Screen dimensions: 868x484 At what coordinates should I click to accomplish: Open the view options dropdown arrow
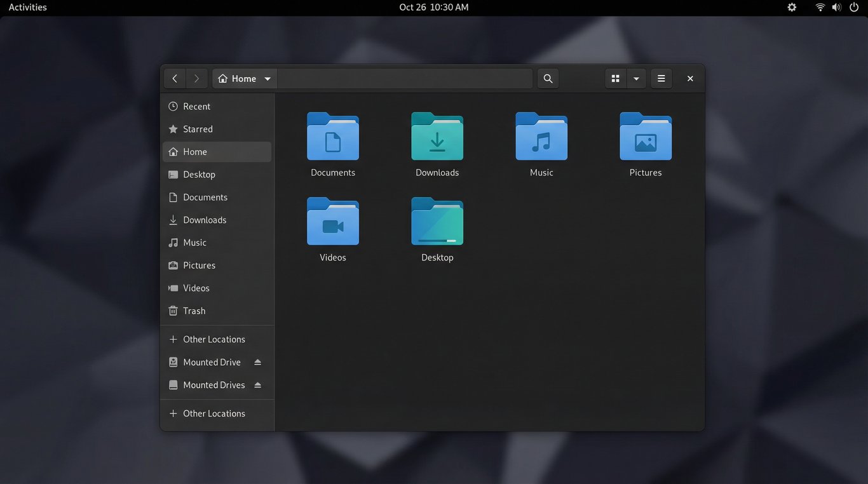point(636,78)
